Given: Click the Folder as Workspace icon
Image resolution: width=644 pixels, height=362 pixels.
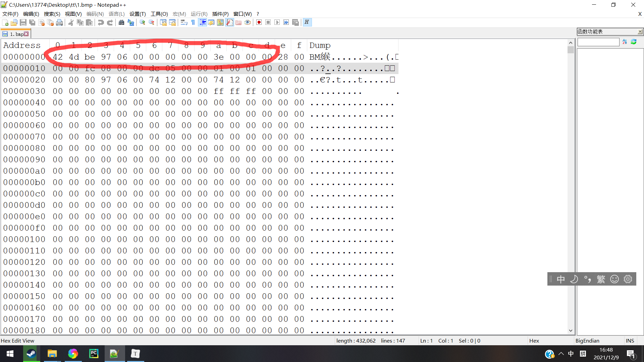Looking at the screenshot, I should [x=238, y=22].
